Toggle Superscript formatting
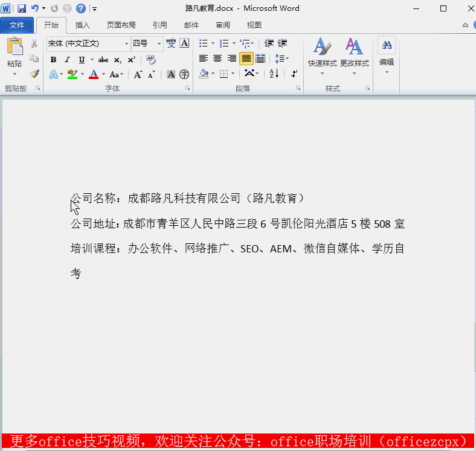This screenshot has width=476, height=451. [132, 60]
